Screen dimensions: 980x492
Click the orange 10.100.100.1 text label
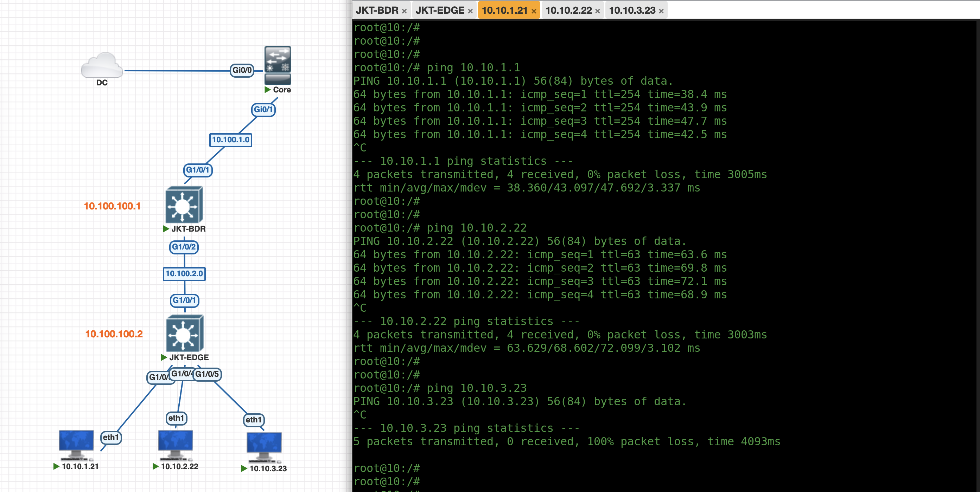(x=112, y=206)
